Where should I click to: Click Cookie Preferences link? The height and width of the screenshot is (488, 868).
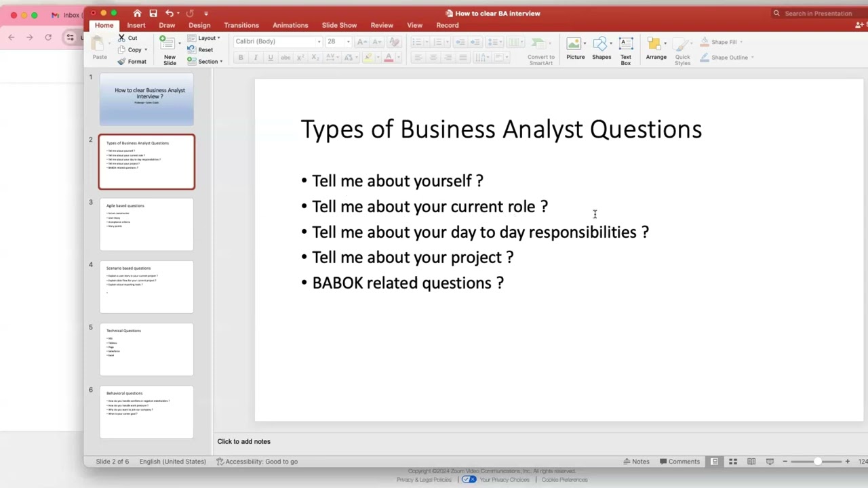coord(564,480)
